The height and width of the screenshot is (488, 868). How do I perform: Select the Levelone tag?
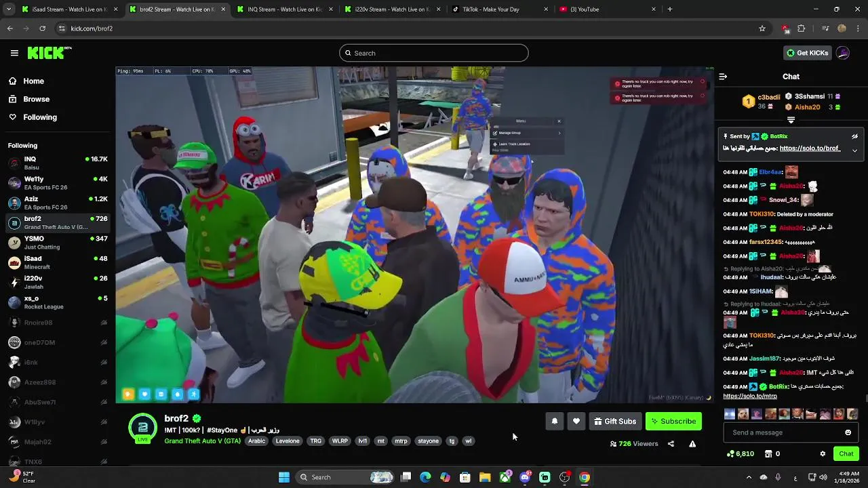288,441
